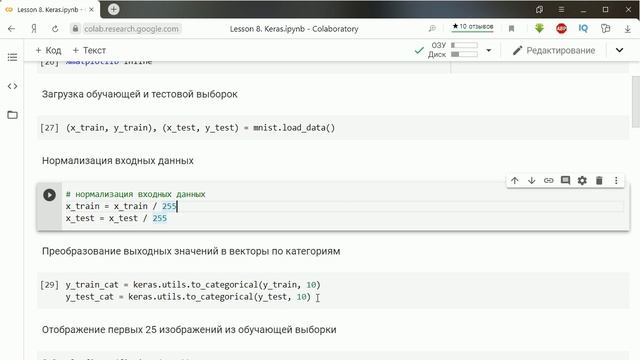Open Yandex home button
Viewport: 640px width, 360px height.
[34, 29]
